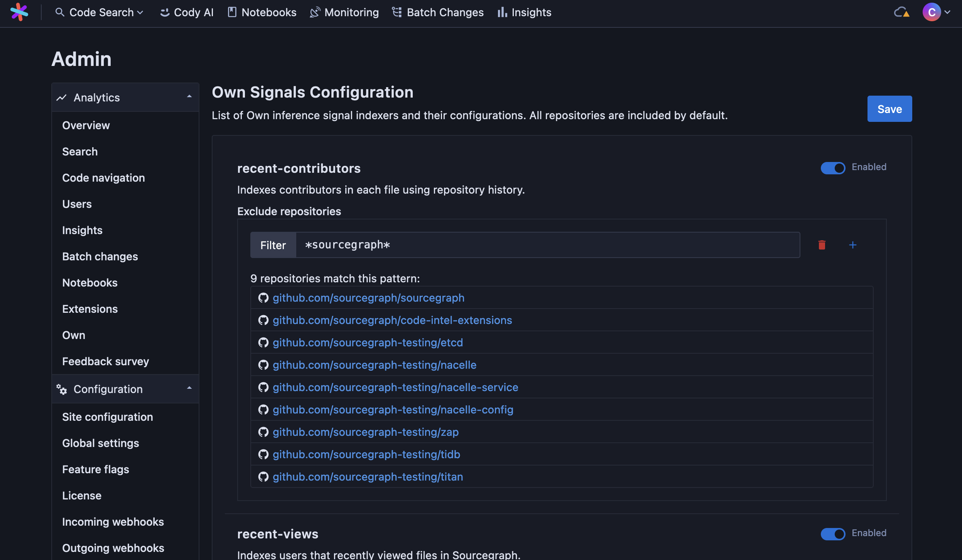Open Notebooks in top navigation
Screen dimensions: 962x560
(262, 12)
